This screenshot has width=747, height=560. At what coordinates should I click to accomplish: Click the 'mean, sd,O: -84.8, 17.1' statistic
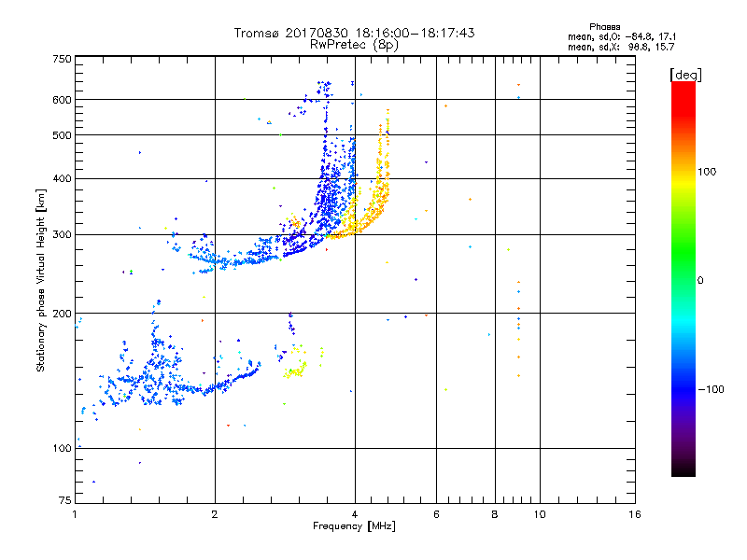622,36
